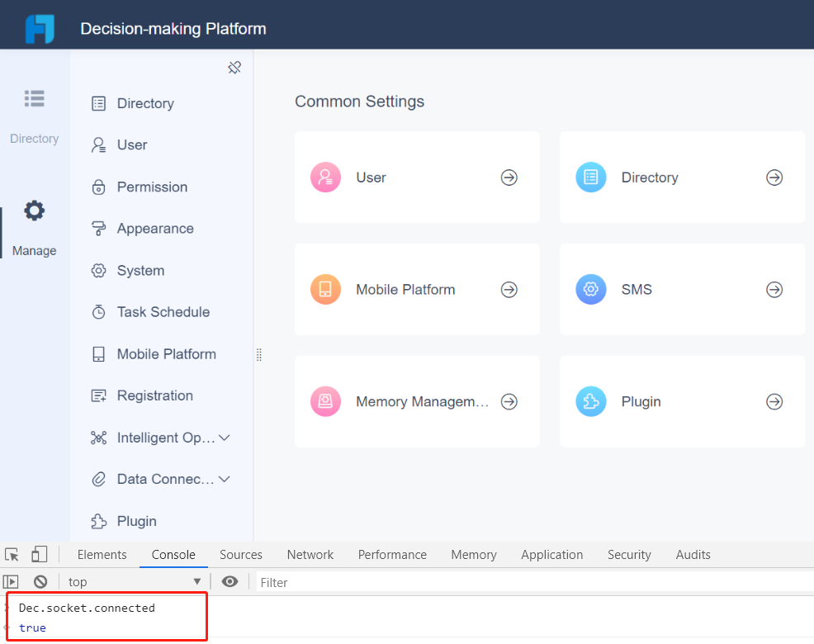Image resolution: width=814 pixels, height=644 pixels.
Task: Switch to the Audits tab
Action: (x=693, y=555)
